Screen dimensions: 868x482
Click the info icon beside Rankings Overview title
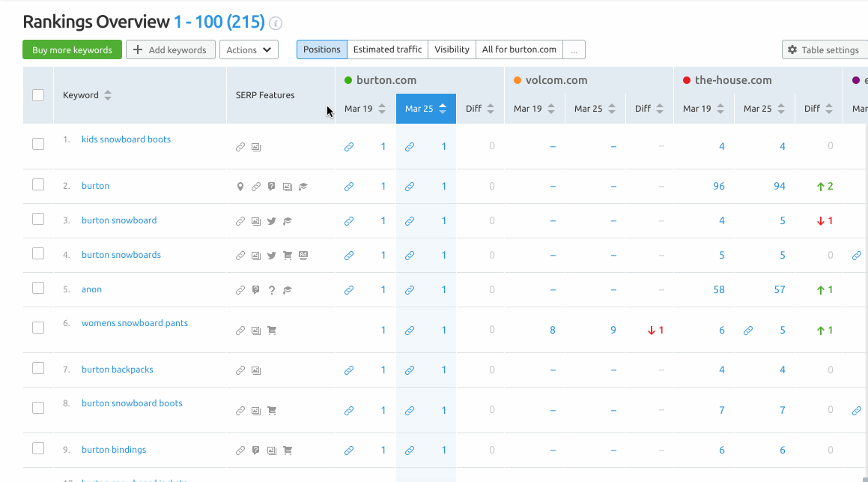[x=276, y=23]
